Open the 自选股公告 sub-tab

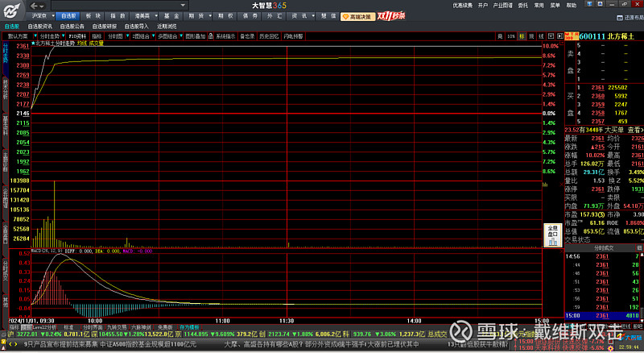(x=72, y=27)
